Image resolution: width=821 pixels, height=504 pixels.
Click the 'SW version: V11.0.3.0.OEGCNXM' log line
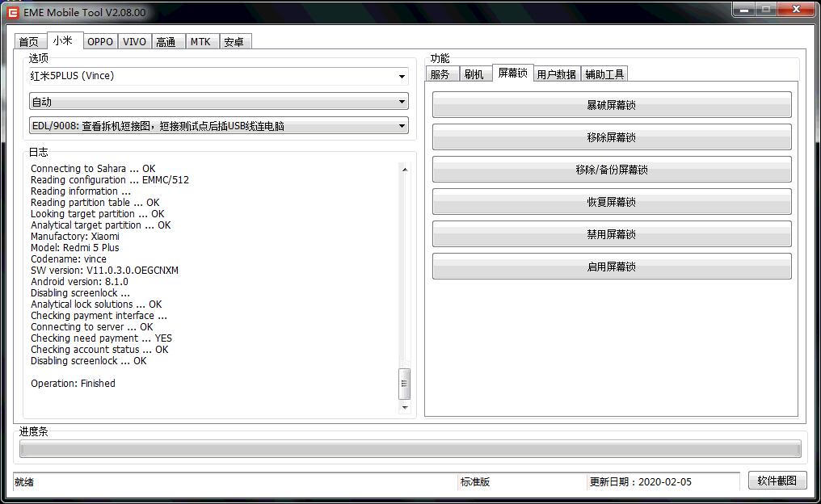pos(104,270)
